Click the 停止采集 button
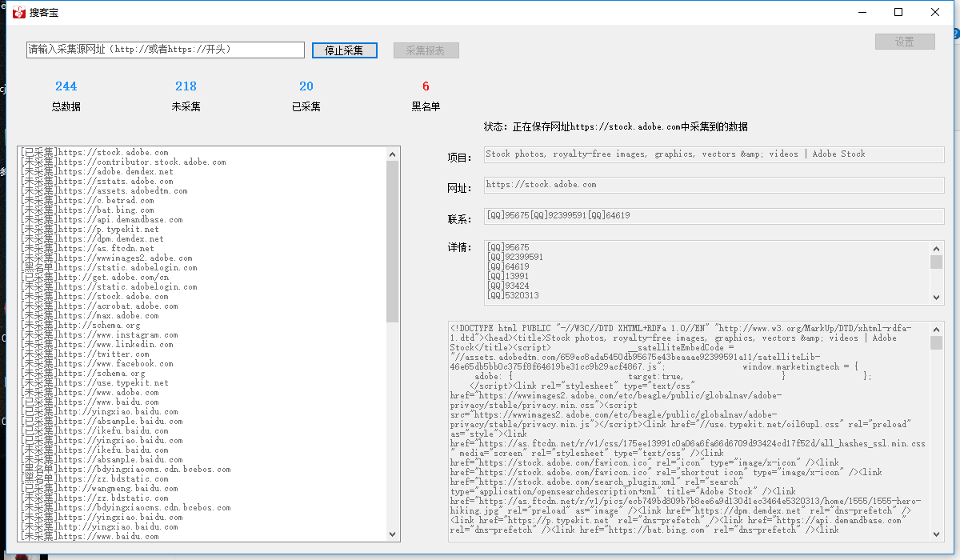 pos(344,50)
